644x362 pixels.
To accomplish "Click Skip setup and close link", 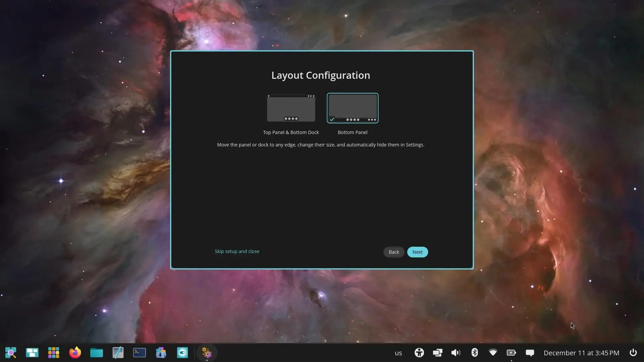I will coord(237,251).
